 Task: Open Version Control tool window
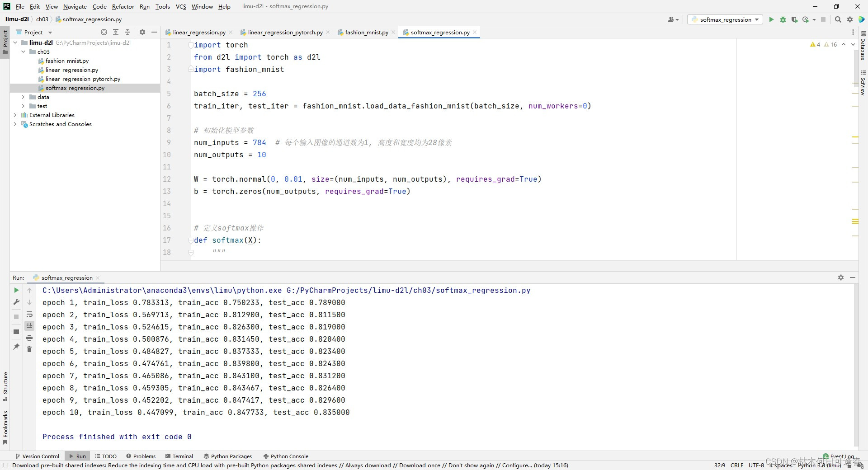[x=37, y=456]
